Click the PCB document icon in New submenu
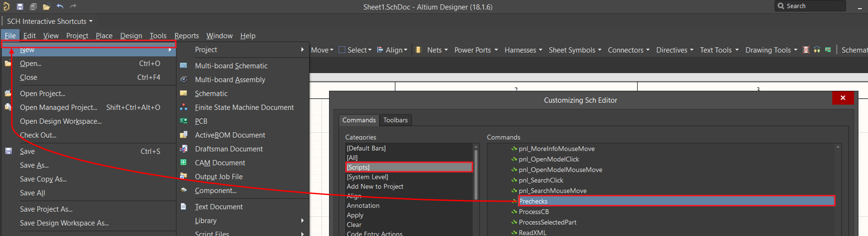The image size is (868, 236). (x=184, y=121)
